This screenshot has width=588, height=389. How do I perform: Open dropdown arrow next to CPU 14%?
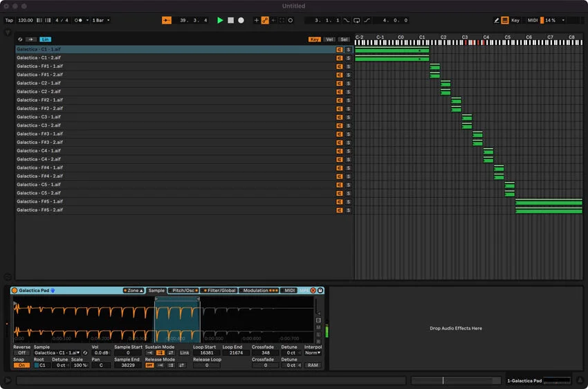563,20
